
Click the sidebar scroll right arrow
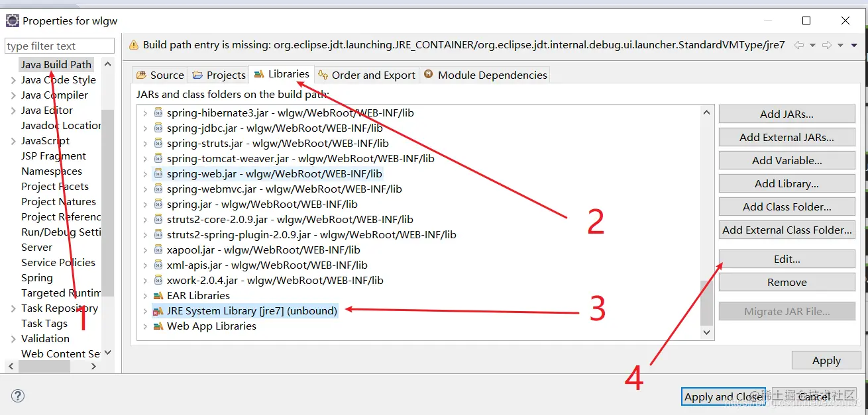coord(93,366)
